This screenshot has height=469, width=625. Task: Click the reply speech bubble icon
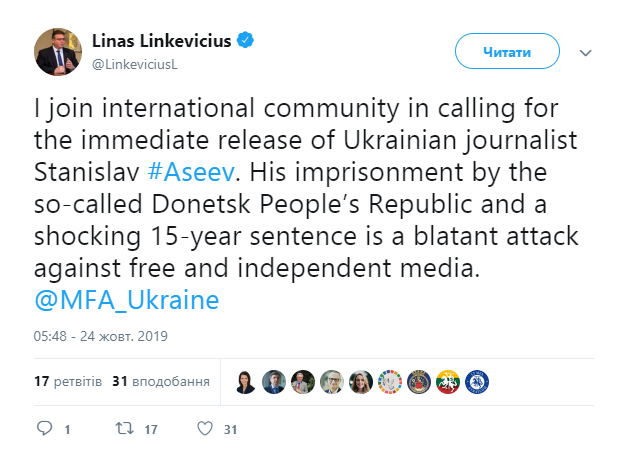44,429
